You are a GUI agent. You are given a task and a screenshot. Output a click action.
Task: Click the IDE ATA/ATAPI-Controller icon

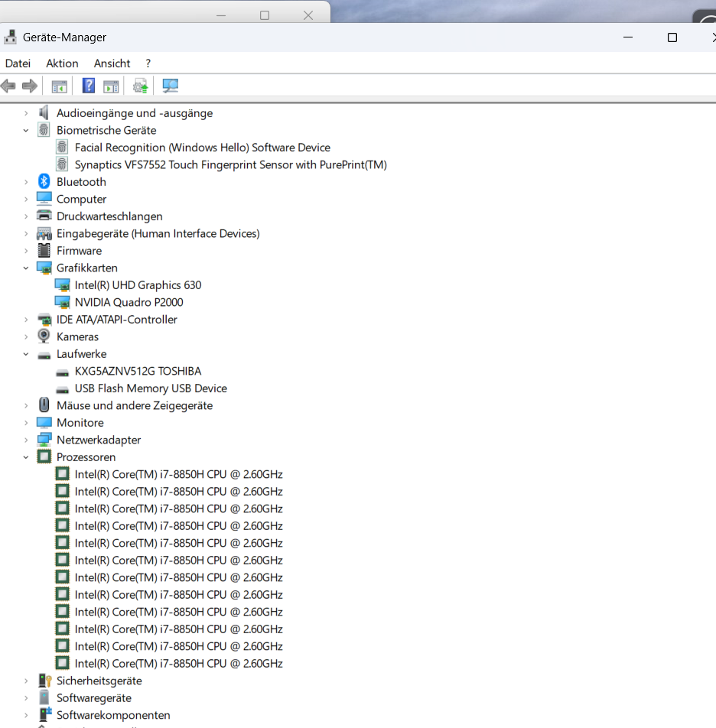(44, 320)
